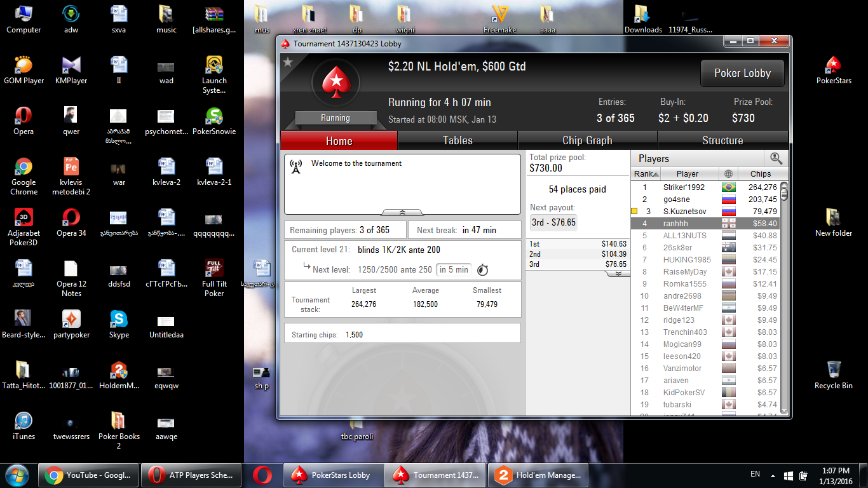Open the Windows Start menu
The height and width of the screenshot is (488, 868).
pos(17,475)
